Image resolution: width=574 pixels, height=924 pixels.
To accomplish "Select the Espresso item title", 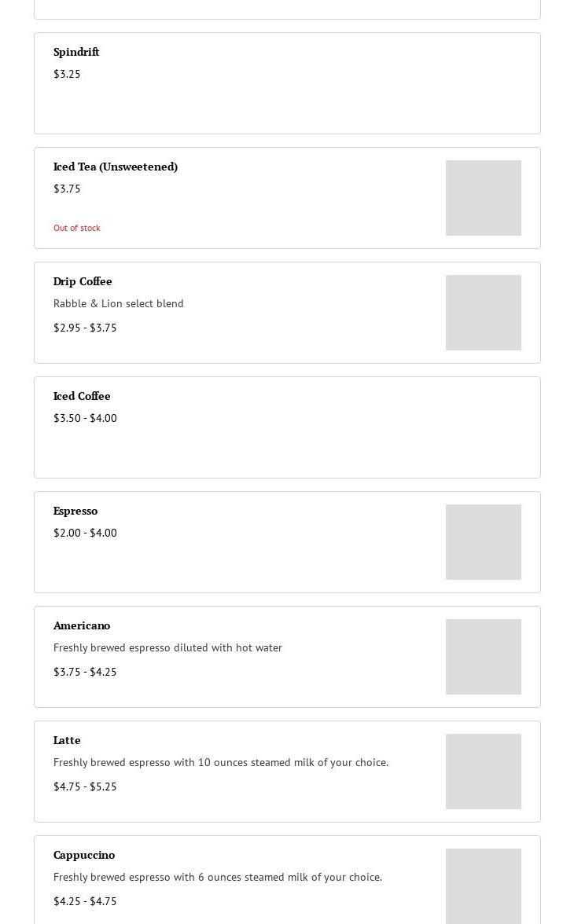I will [75, 511].
